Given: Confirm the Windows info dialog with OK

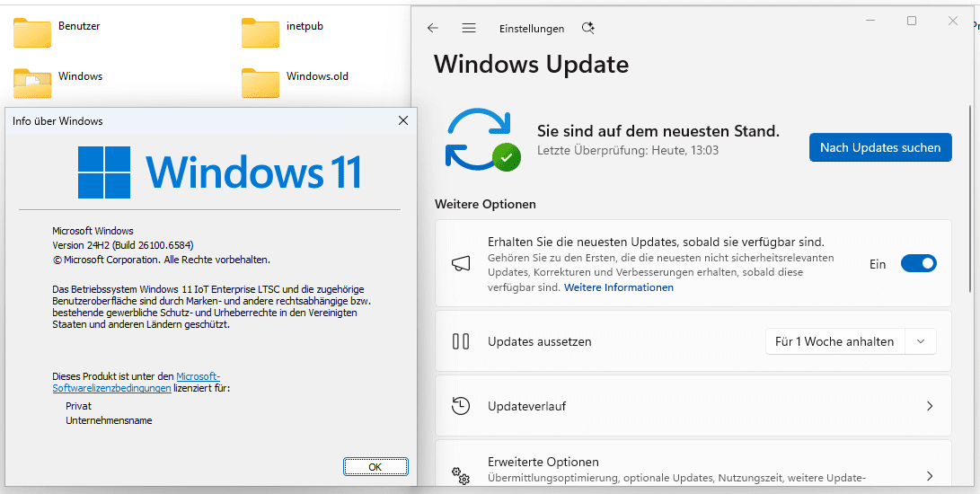Looking at the screenshot, I should tap(375, 466).
